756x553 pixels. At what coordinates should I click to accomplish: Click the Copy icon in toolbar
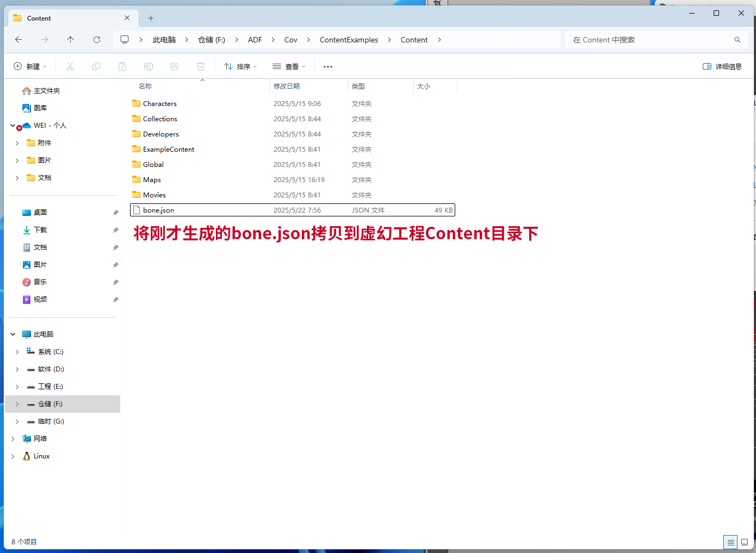point(96,66)
